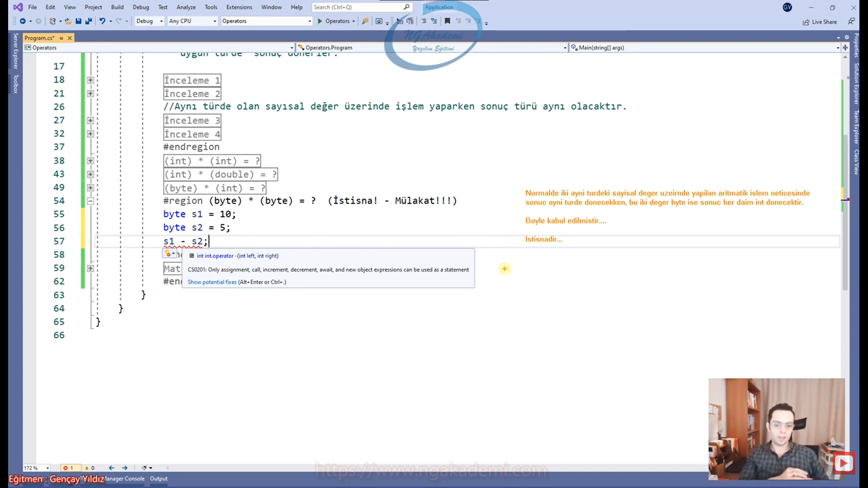This screenshot has width=868, height=488.
Task: Expand the collapsed region on line 59
Action: (90, 268)
